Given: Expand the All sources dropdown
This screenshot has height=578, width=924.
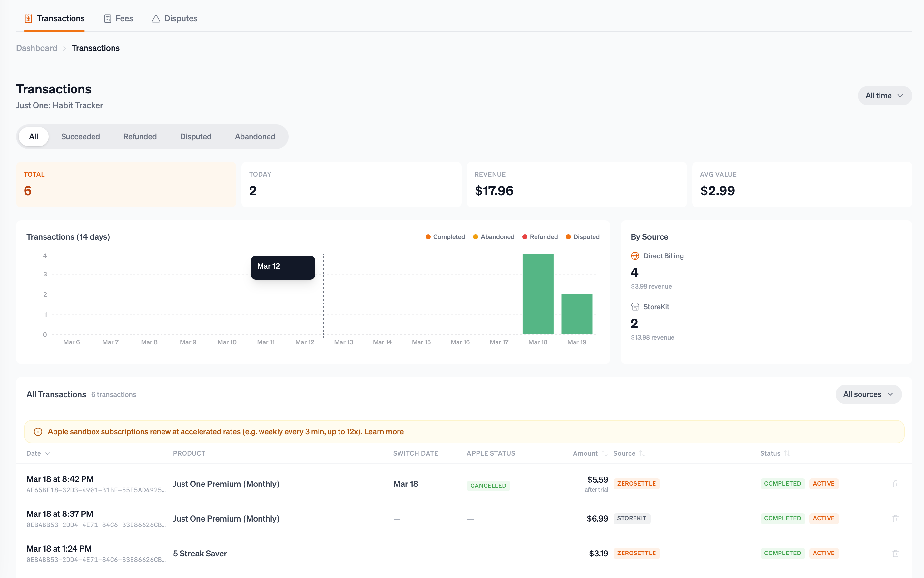Looking at the screenshot, I should (868, 394).
